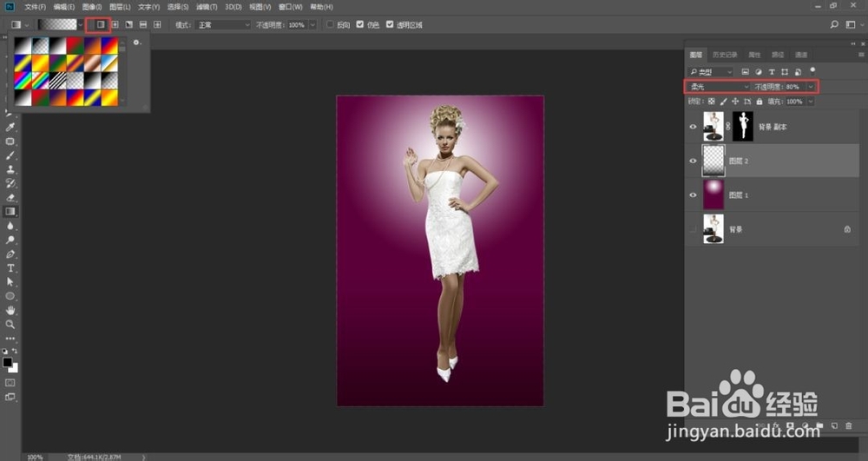The height and width of the screenshot is (461, 868).
Task: Open the 柔光 blend mode dropdown
Action: click(718, 87)
